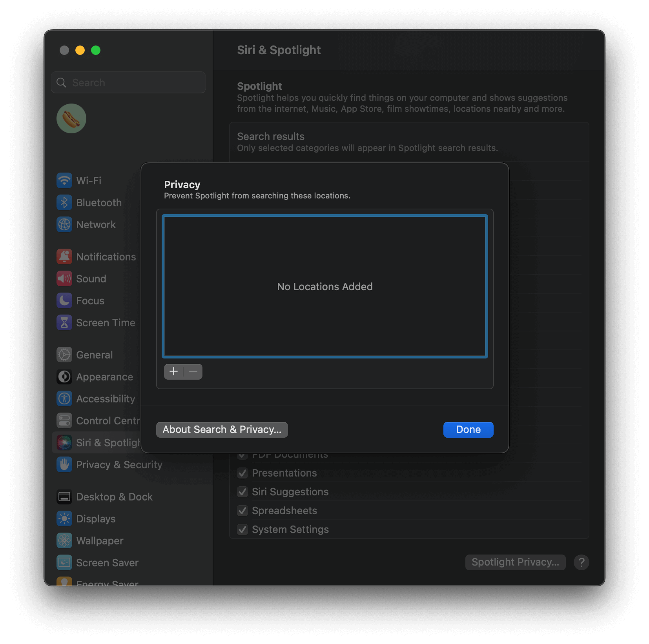Open Desktop & Dock settings
Screen dimensions: 649x644
point(114,497)
